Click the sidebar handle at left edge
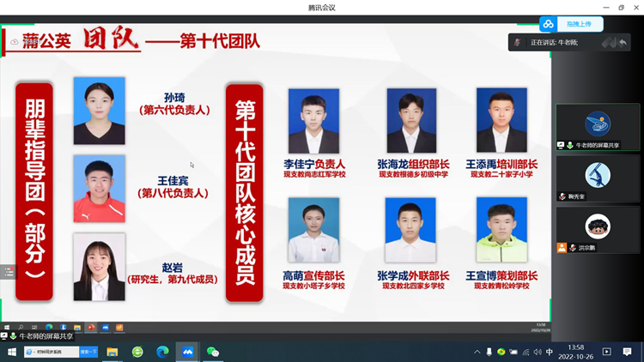This screenshot has height=362, width=644. (8, 272)
